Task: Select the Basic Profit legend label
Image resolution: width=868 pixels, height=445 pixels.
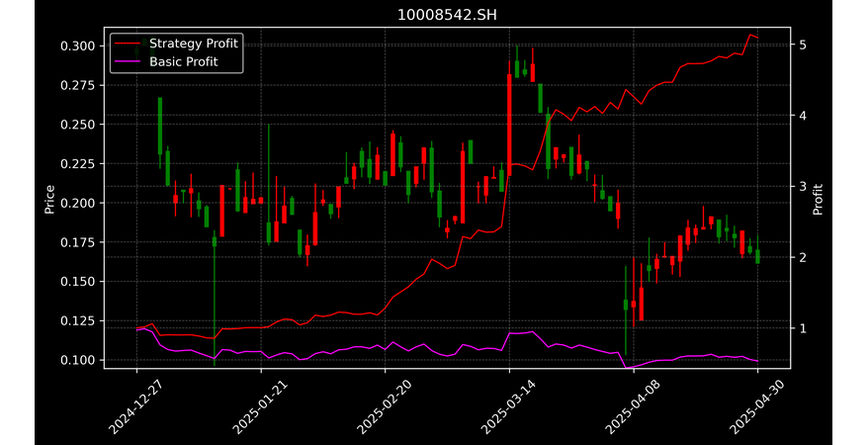Action: click(184, 61)
